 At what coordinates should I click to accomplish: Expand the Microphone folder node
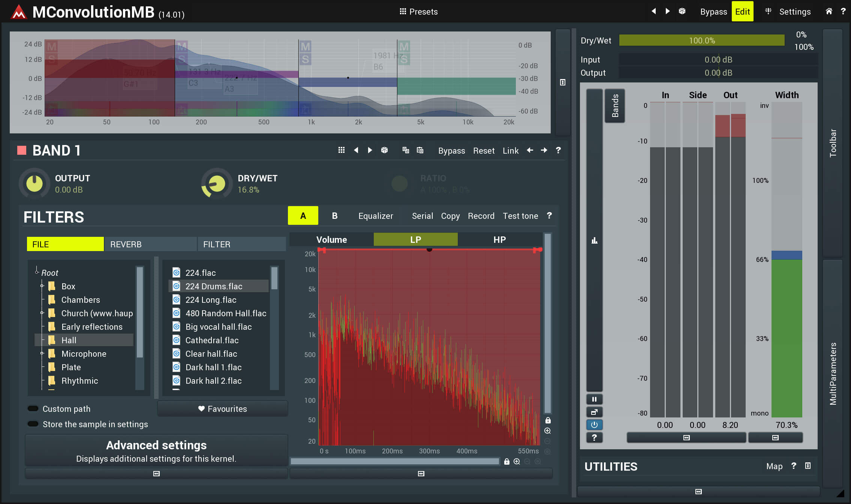[x=42, y=353]
